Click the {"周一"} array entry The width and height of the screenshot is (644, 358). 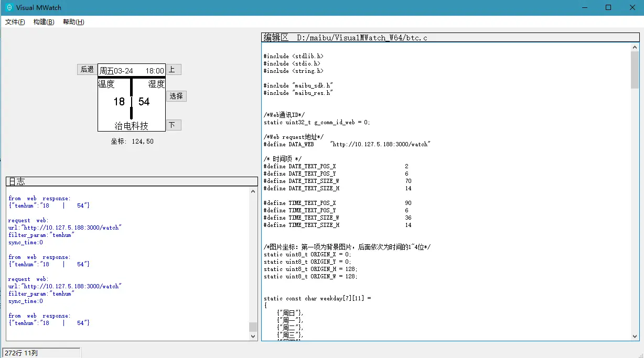[x=290, y=320]
